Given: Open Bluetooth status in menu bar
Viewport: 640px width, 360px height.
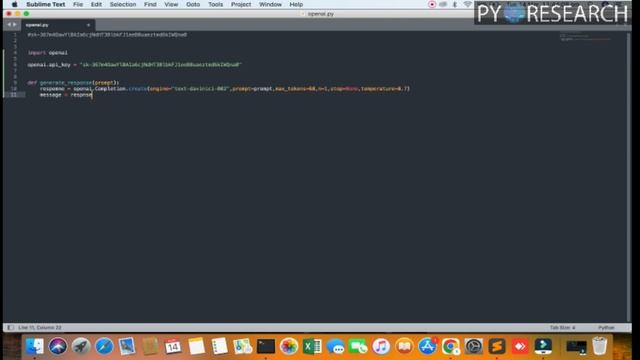Looking at the screenshot, I should pyautogui.click(x=454, y=4).
